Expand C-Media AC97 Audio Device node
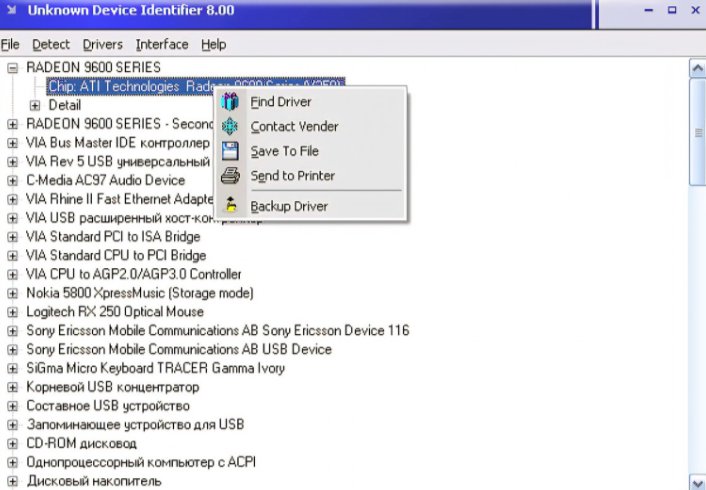This screenshot has height=490, width=706. click(x=13, y=181)
